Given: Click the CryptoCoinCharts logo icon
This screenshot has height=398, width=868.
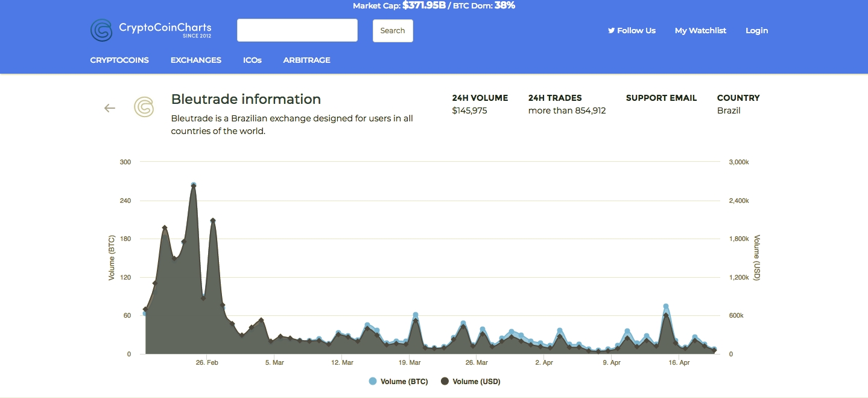Looking at the screenshot, I should click(x=101, y=30).
